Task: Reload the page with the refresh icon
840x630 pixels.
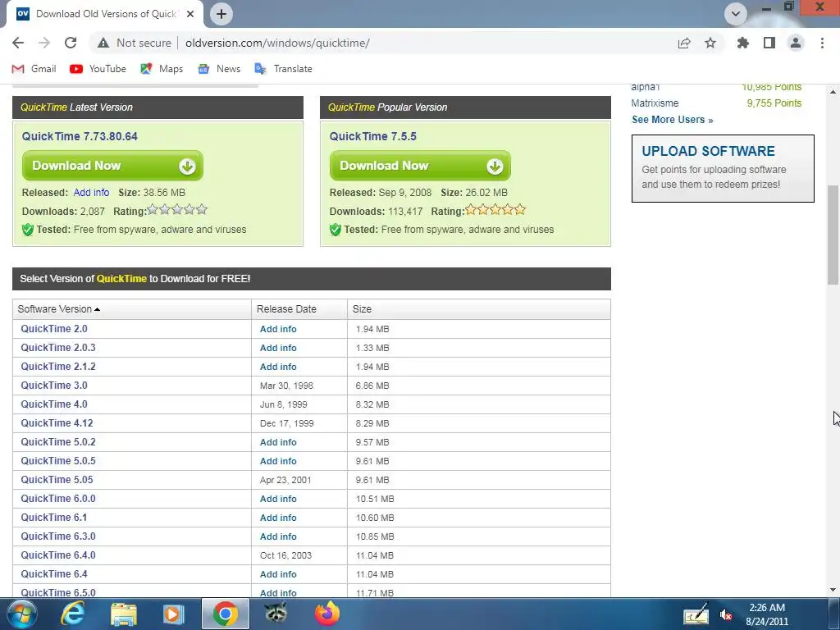Action: tap(71, 43)
